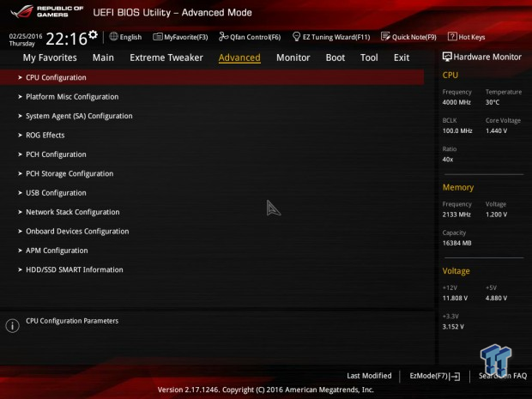The width and height of the screenshot is (532, 399).
Task: Open the Exit tab
Action: [x=402, y=57]
